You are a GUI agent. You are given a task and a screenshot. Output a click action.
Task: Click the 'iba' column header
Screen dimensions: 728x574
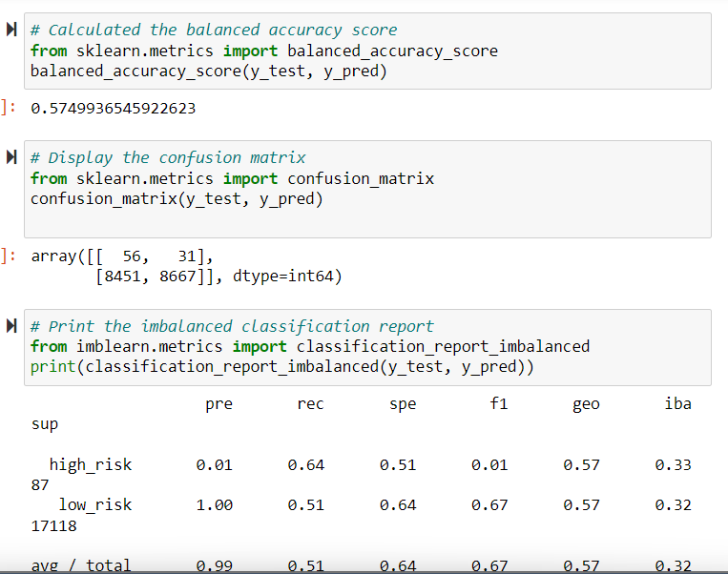click(677, 403)
